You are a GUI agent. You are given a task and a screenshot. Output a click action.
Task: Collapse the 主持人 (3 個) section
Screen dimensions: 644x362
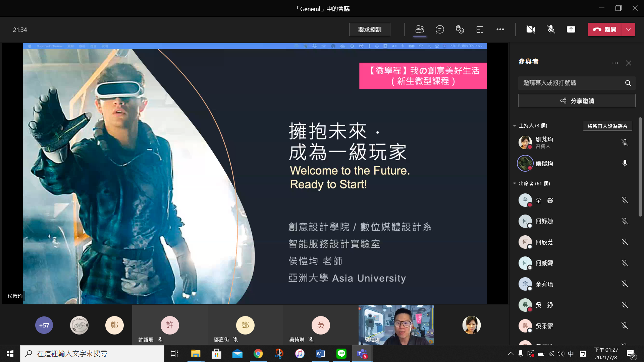click(515, 126)
